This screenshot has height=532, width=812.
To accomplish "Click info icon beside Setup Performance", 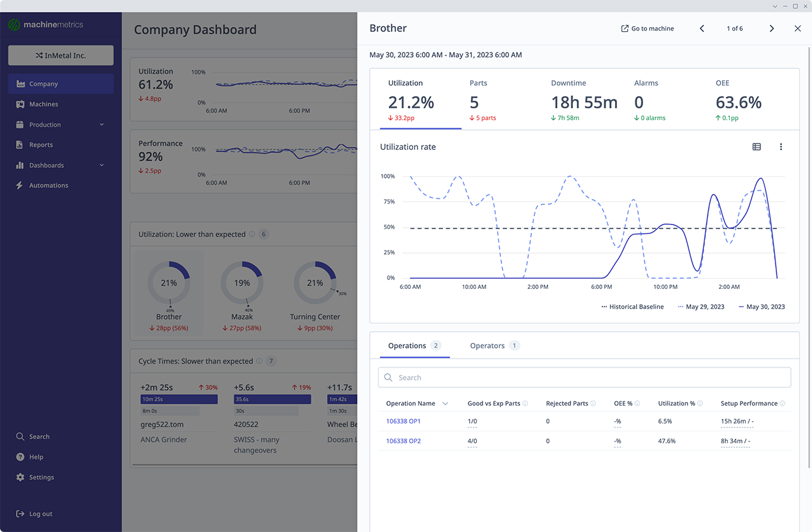I will click(x=782, y=403).
